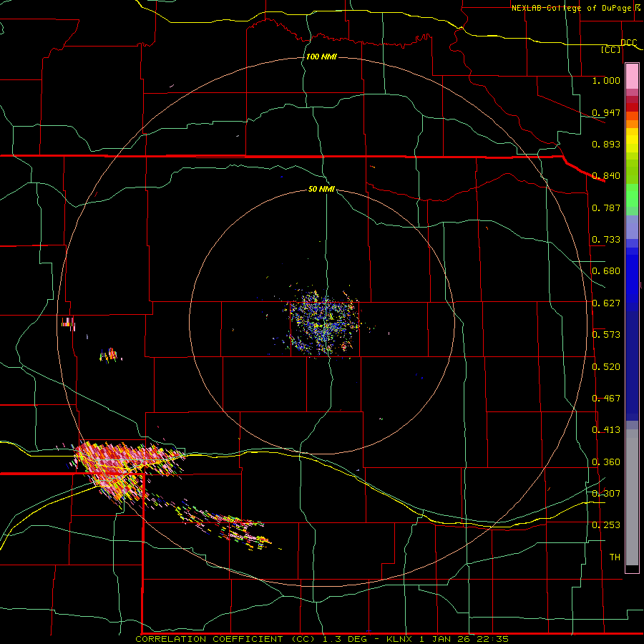Click the 0.947 scale value
The height and width of the screenshot is (644, 644).
606,112
